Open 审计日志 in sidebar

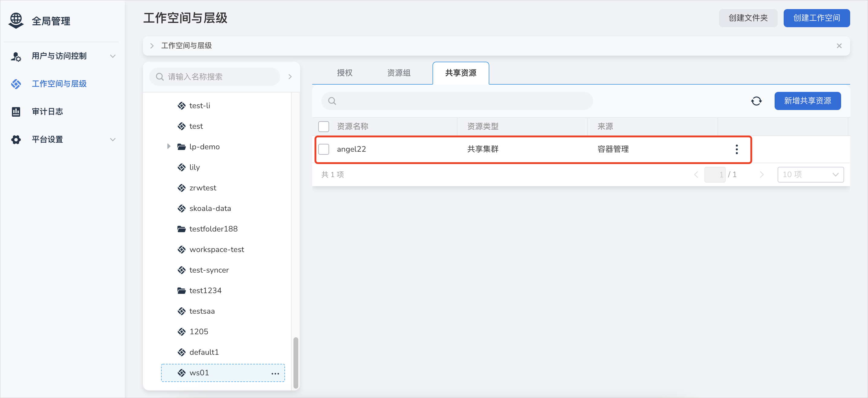click(x=47, y=112)
